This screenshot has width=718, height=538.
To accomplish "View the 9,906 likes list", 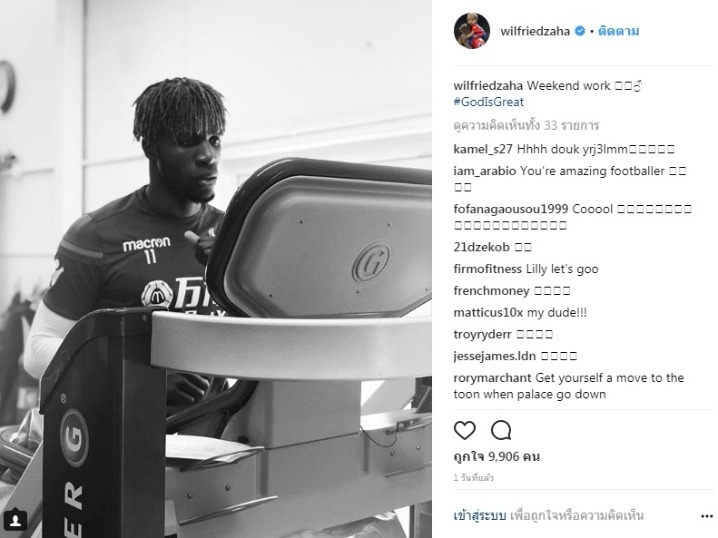I will click(x=497, y=456).
